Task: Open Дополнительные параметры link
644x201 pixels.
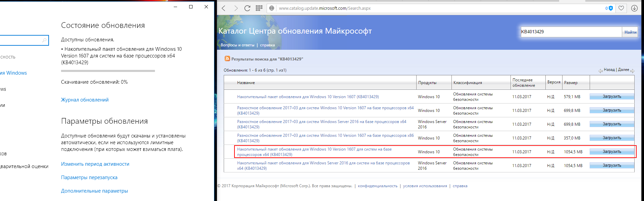Action: pyautogui.click(x=94, y=191)
